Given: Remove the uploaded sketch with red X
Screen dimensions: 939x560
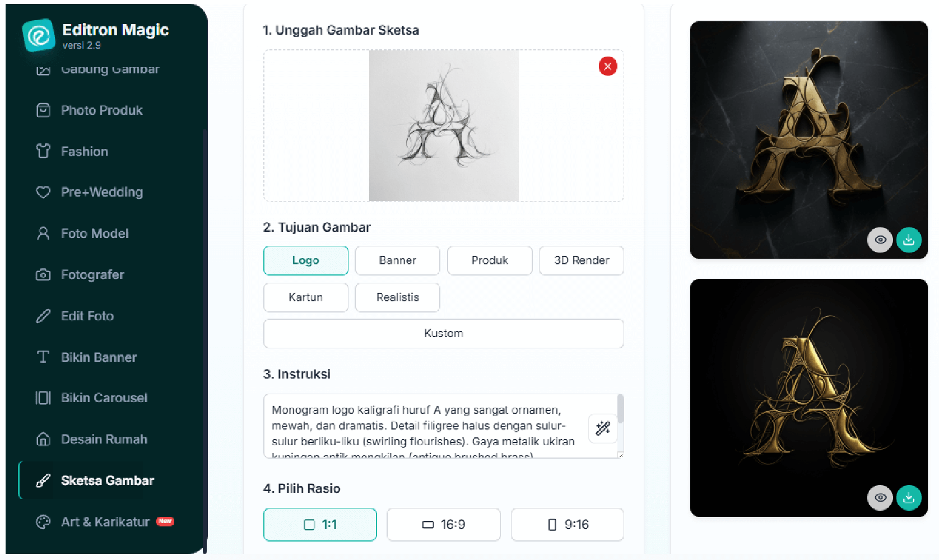Looking at the screenshot, I should click(x=607, y=66).
